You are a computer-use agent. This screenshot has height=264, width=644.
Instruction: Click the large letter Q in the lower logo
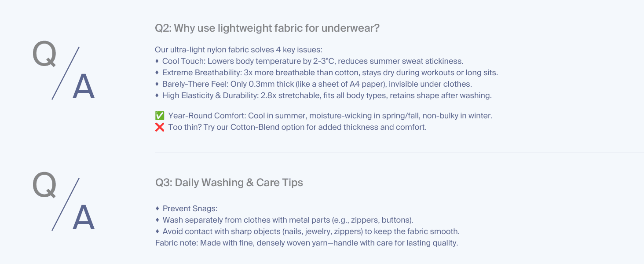pyautogui.click(x=45, y=185)
